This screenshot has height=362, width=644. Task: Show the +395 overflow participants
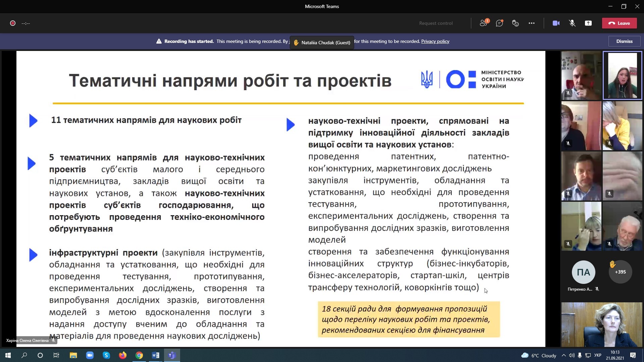(620, 272)
